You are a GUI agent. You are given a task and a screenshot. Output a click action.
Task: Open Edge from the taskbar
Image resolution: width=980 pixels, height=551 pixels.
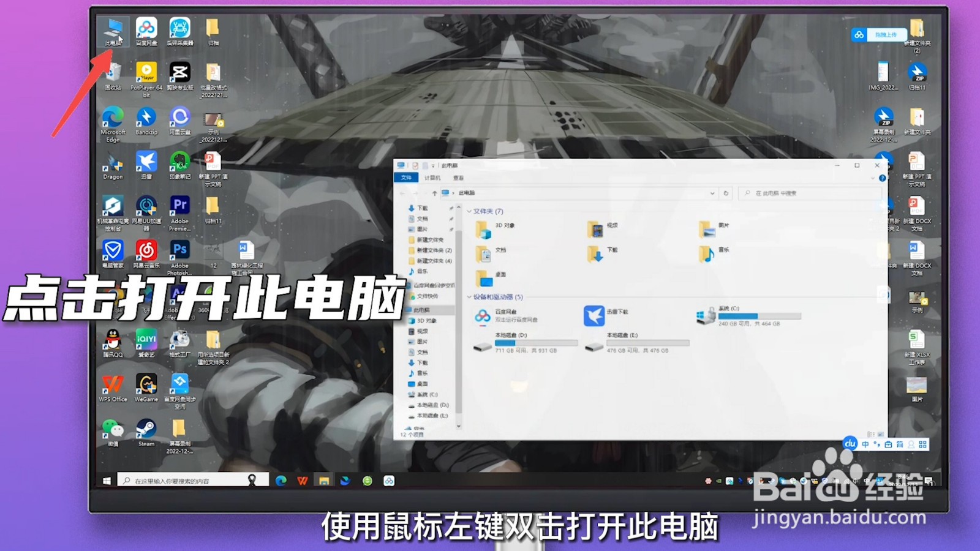pos(281,481)
